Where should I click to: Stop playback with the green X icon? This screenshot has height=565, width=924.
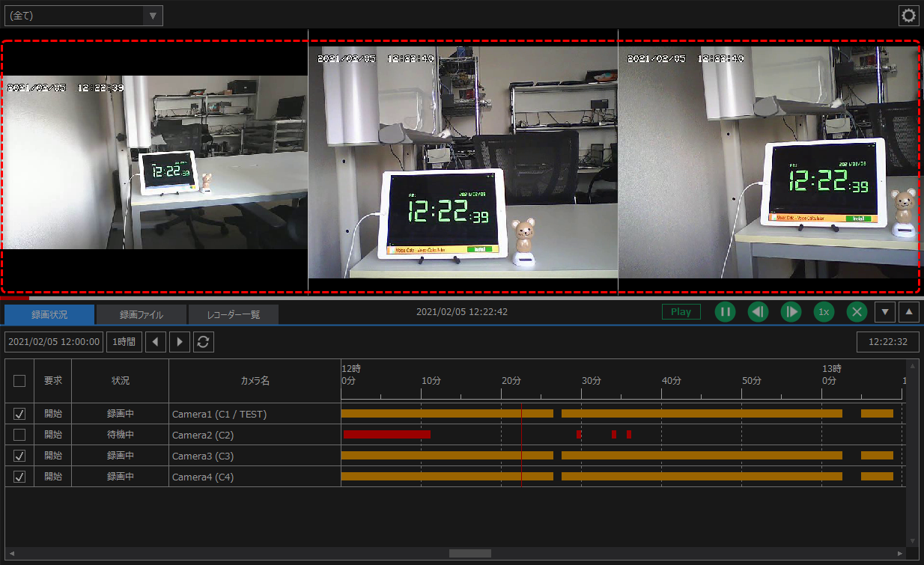(x=857, y=311)
